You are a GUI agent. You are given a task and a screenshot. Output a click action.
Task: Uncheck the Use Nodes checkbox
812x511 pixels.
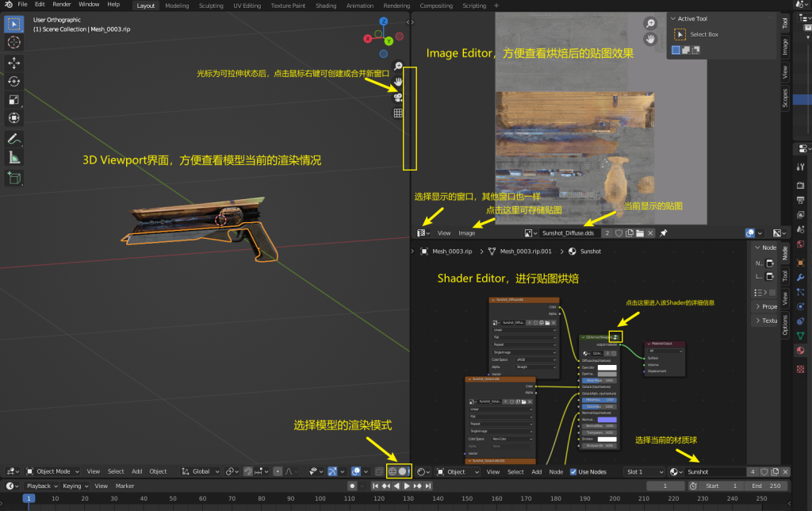coord(573,471)
